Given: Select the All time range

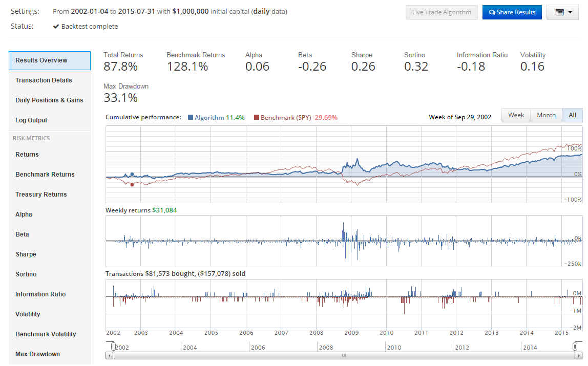Looking at the screenshot, I should (x=572, y=115).
